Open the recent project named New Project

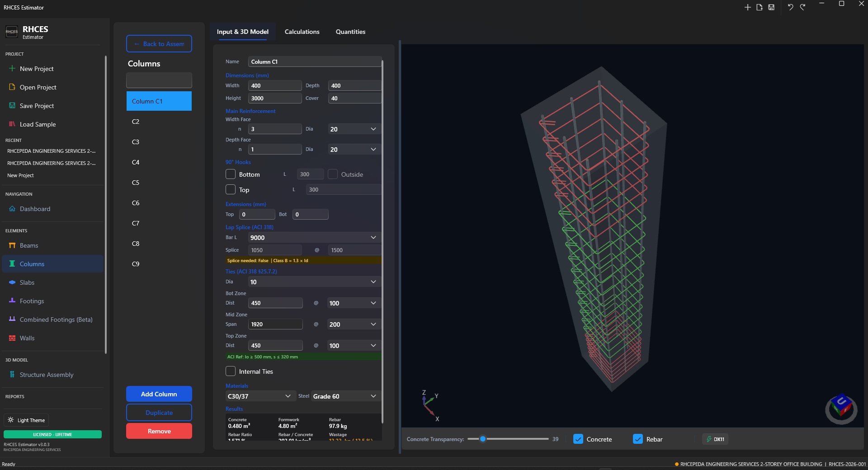click(20, 175)
